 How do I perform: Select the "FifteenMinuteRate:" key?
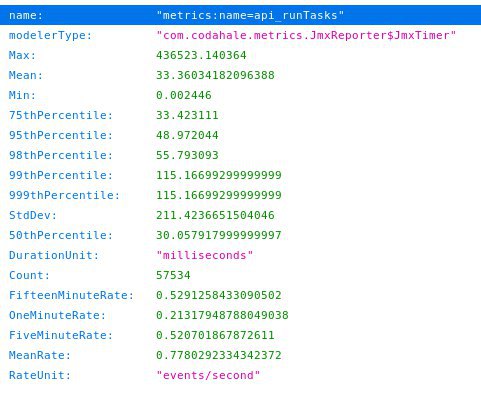tap(71, 295)
